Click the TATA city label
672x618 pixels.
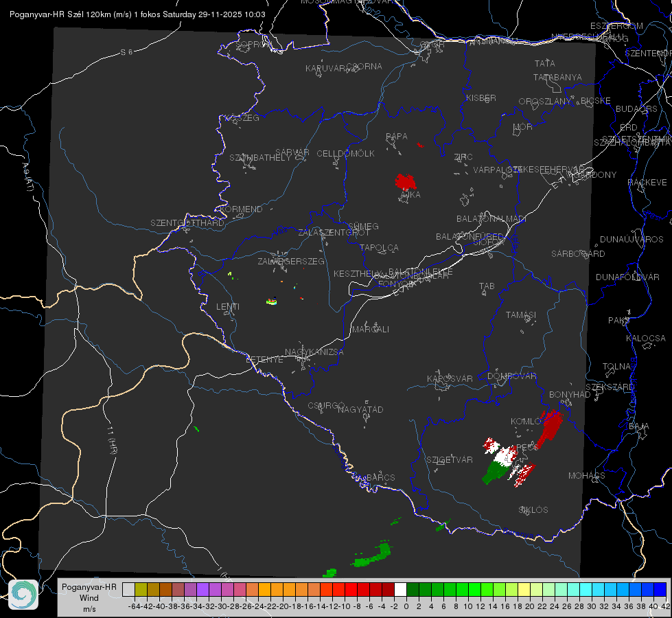(545, 63)
